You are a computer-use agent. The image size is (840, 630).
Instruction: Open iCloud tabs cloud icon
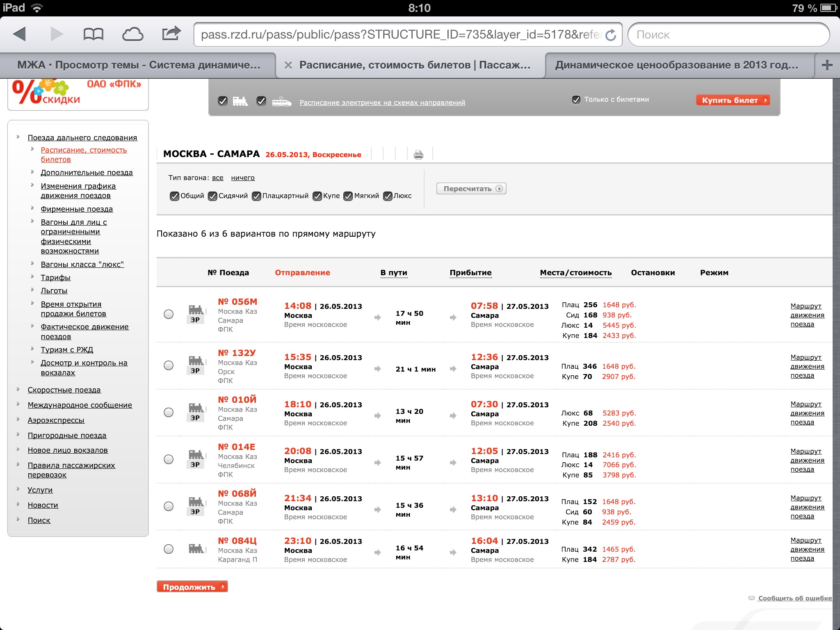132,34
